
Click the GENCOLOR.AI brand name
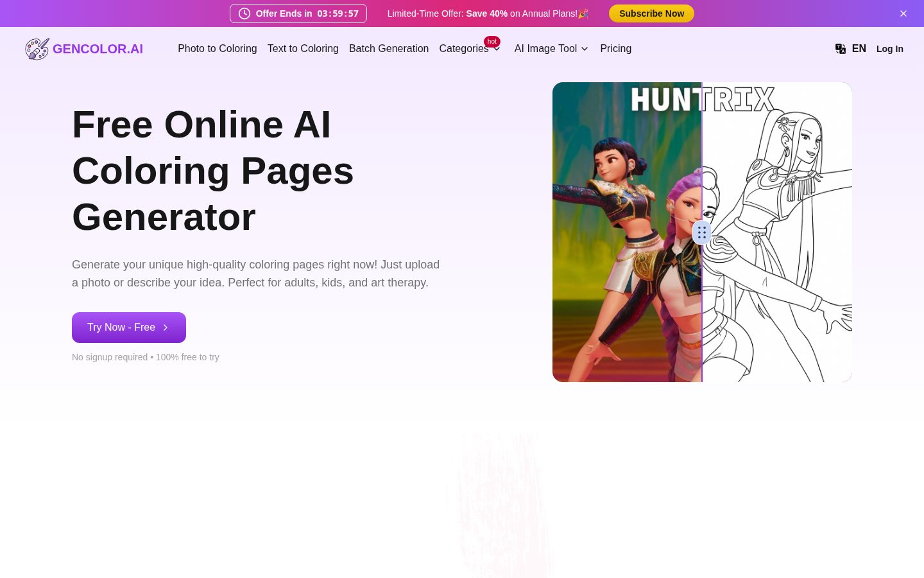pyautogui.click(x=98, y=49)
